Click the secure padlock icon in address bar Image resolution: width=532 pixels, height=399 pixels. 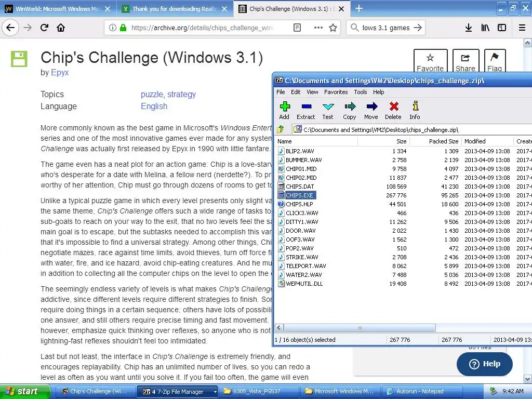123,28
